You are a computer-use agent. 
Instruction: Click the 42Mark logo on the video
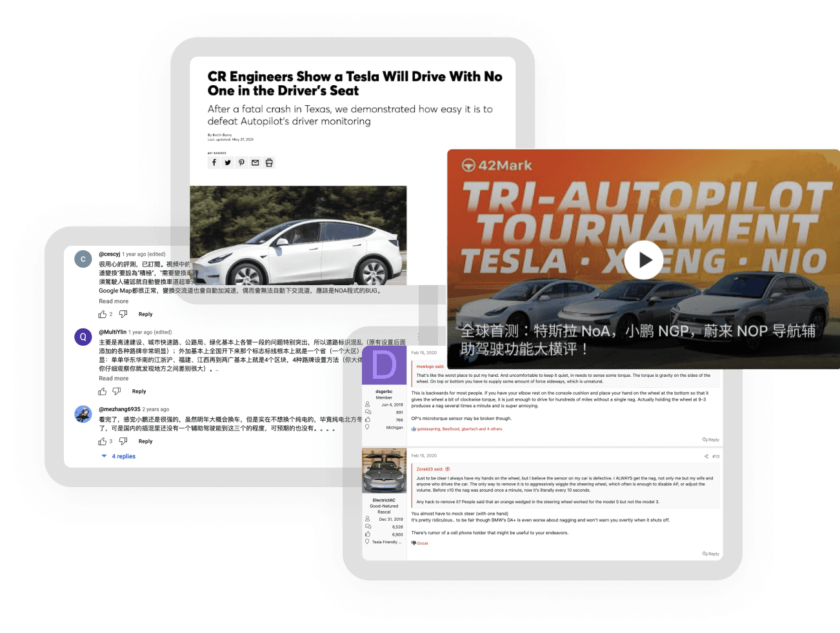pyautogui.click(x=497, y=165)
